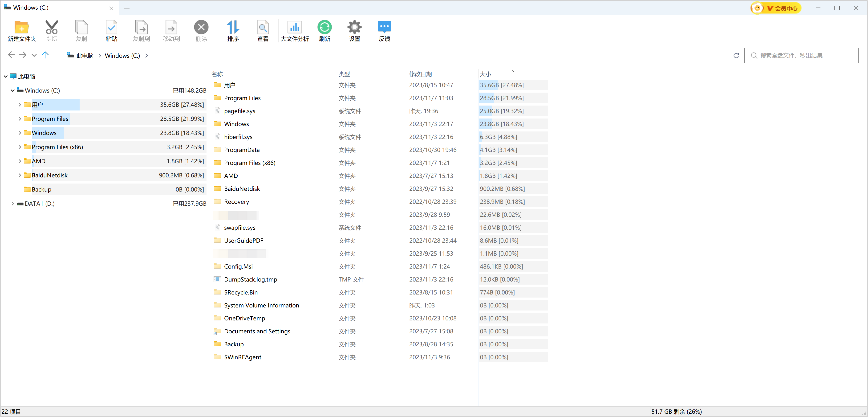The image size is (868, 417).
Task: Select pagefile.sys in the file list
Action: (239, 111)
